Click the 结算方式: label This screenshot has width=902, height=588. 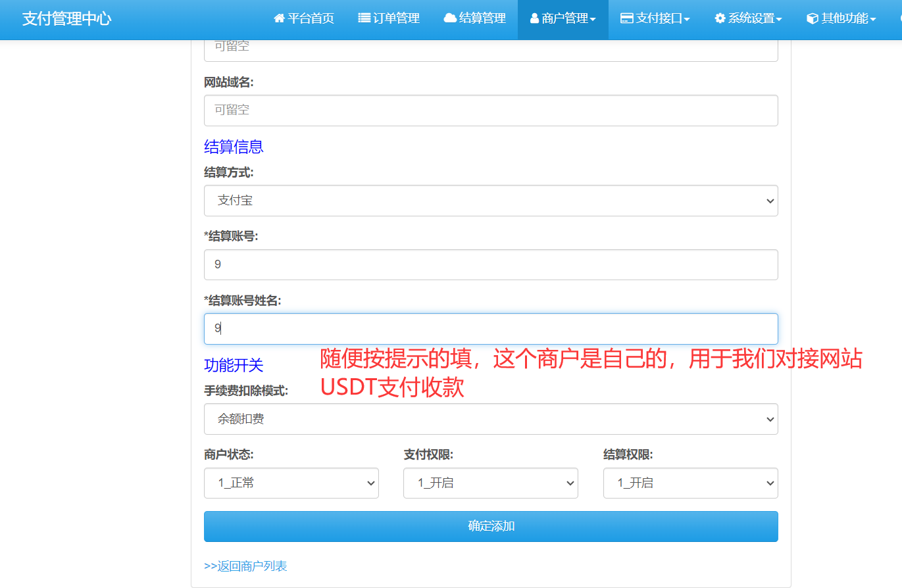228,172
